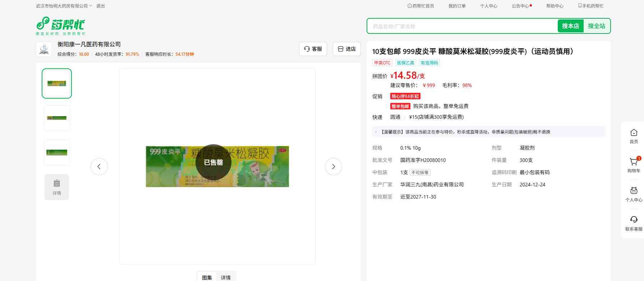Click the 衡阳康一凡医药 store logo
Viewport: 644px width, 281px height.
coord(44,49)
